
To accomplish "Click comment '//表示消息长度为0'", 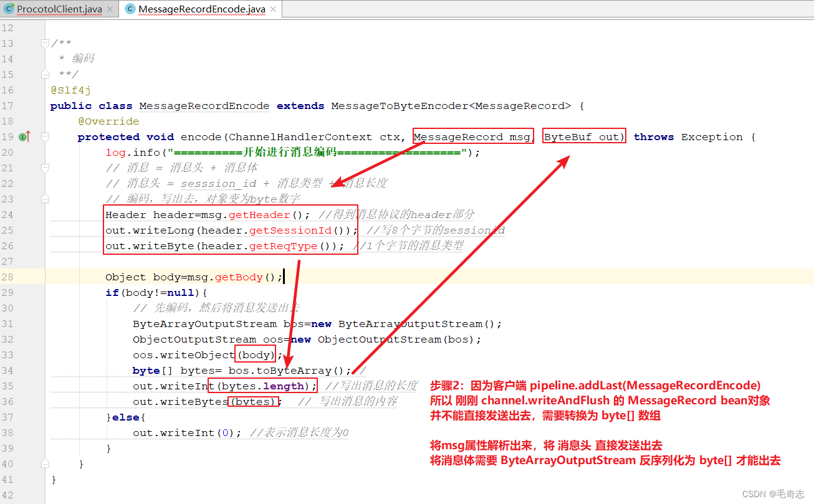I will [299, 432].
